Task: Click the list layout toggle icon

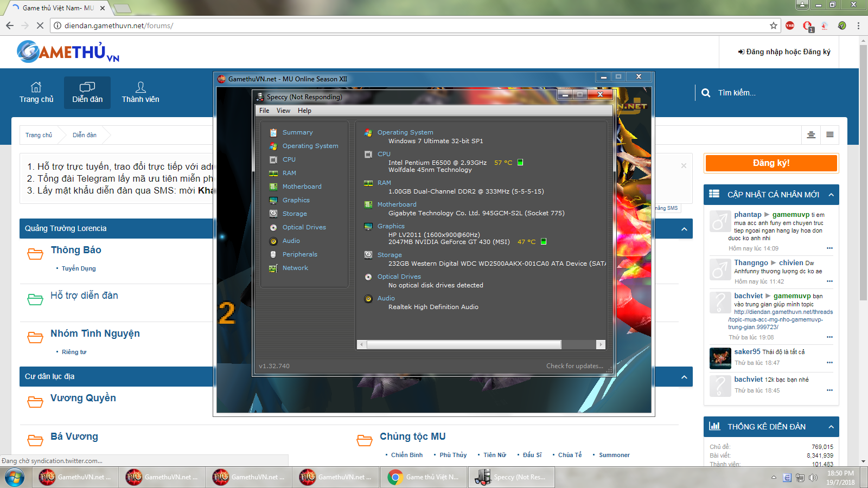Action: pyautogui.click(x=830, y=134)
